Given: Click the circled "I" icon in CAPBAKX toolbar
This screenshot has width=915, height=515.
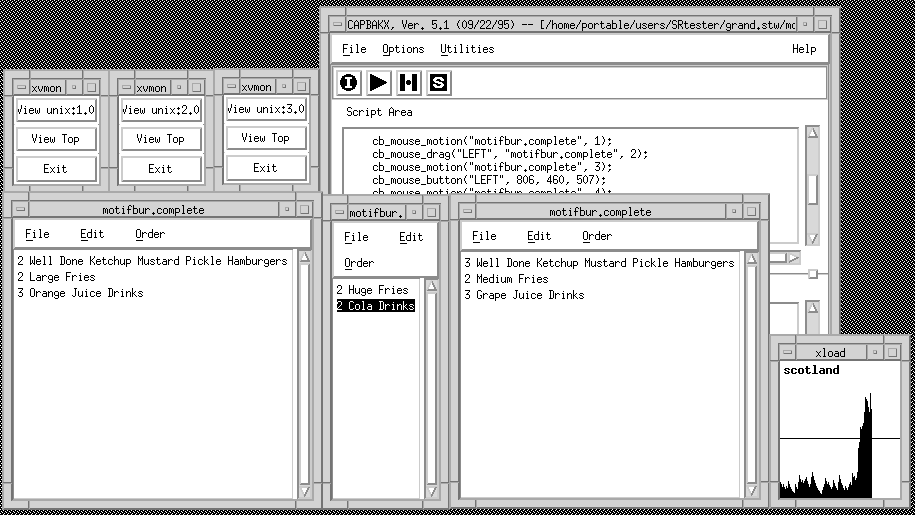Looking at the screenshot, I should point(348,83).
